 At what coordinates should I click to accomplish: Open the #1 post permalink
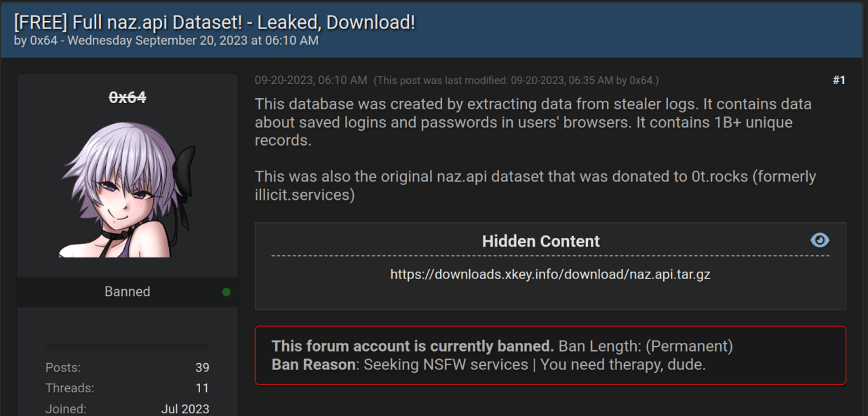pyautogui.click(x=839, y=80)
